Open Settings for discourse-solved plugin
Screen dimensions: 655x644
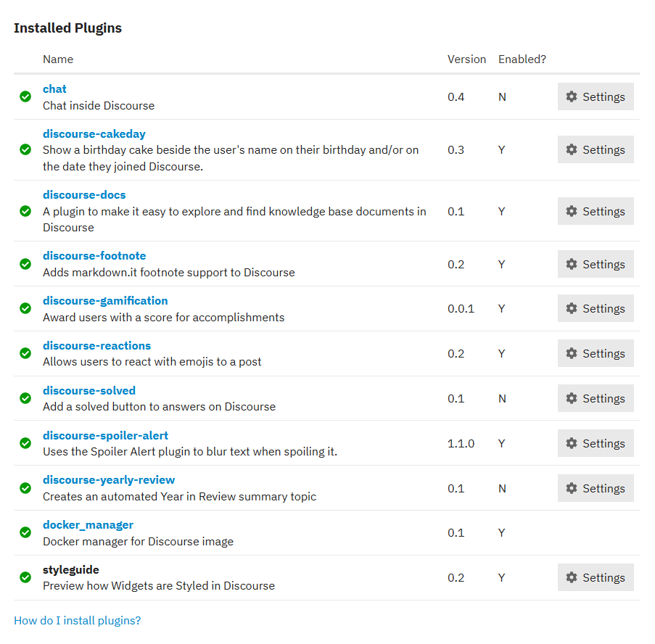coord(596,398)
